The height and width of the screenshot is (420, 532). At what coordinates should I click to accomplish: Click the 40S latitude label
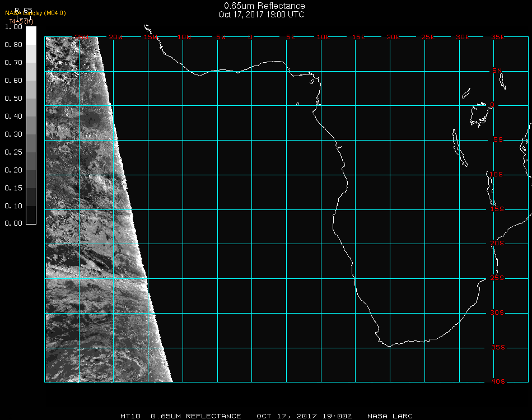[x=498, y=381]
